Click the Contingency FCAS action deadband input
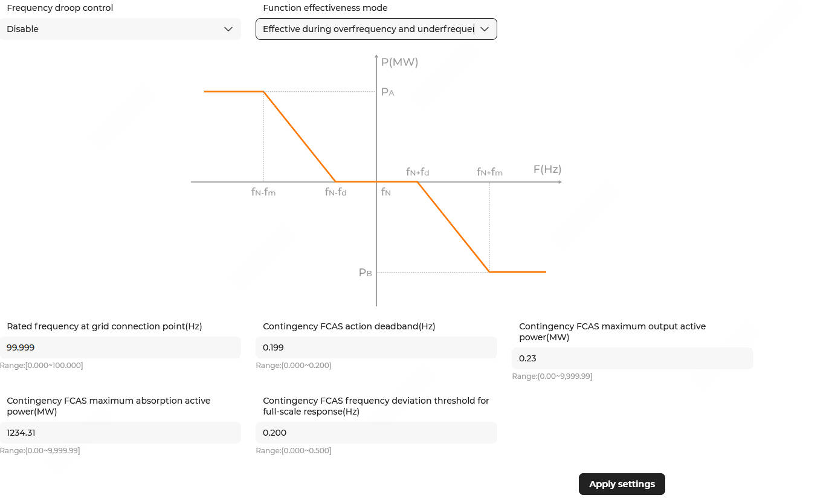Image resolution: width=835 pixels, height=504 pixels. point(376,347)
